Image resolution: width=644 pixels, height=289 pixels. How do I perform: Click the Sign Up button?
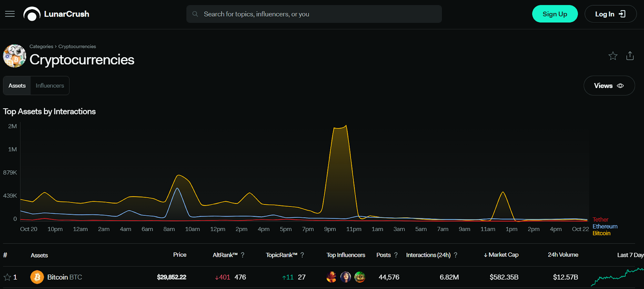click(x=555, y=14)
